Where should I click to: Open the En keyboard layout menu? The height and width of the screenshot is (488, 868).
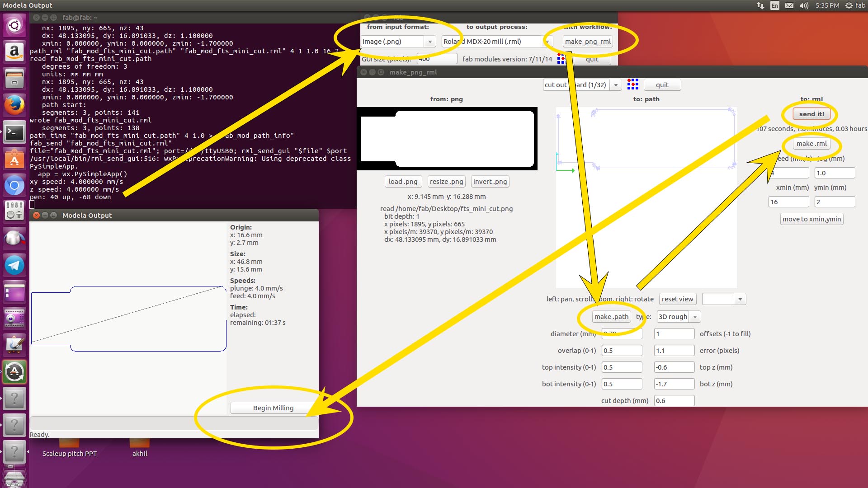(x=775, y=5)
